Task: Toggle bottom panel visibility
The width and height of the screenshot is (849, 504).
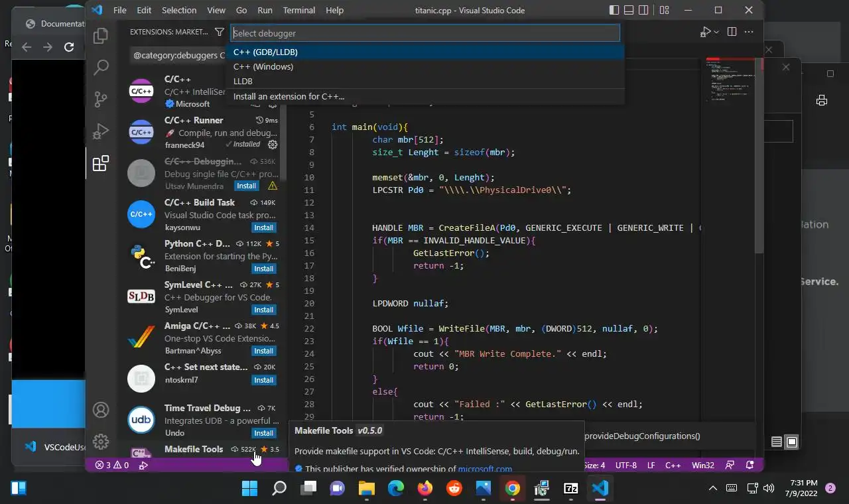Action: [629, 10]
